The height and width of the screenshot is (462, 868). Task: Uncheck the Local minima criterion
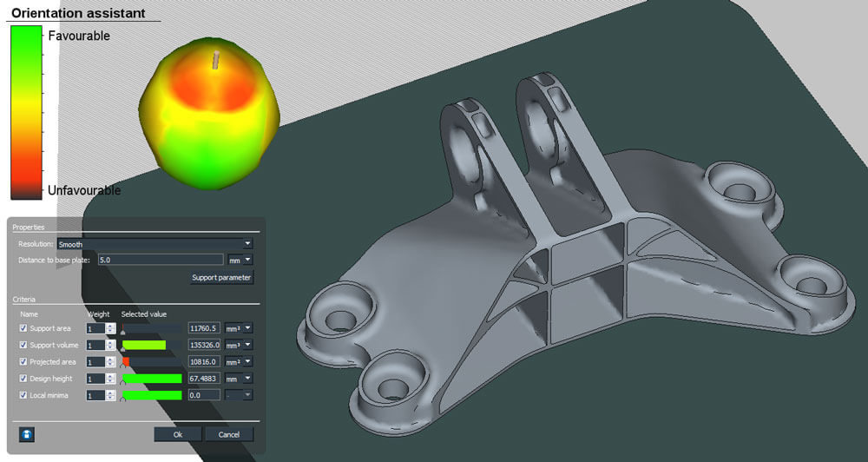[23, 395]
